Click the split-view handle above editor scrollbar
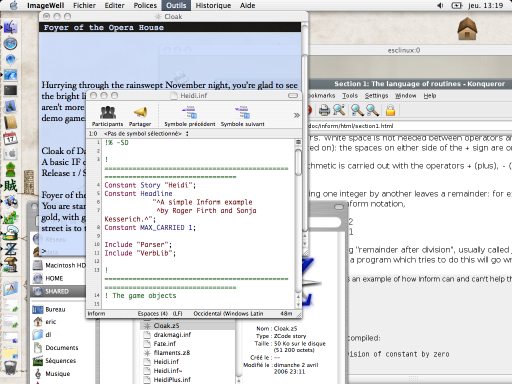The width and height of the screenshot is (512, 384). tap(298, 142)
